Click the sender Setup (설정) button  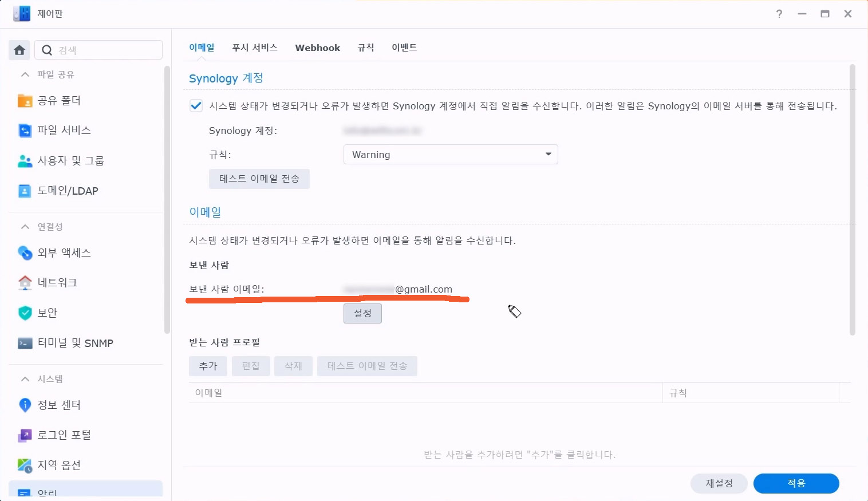[x=362, y=313]
